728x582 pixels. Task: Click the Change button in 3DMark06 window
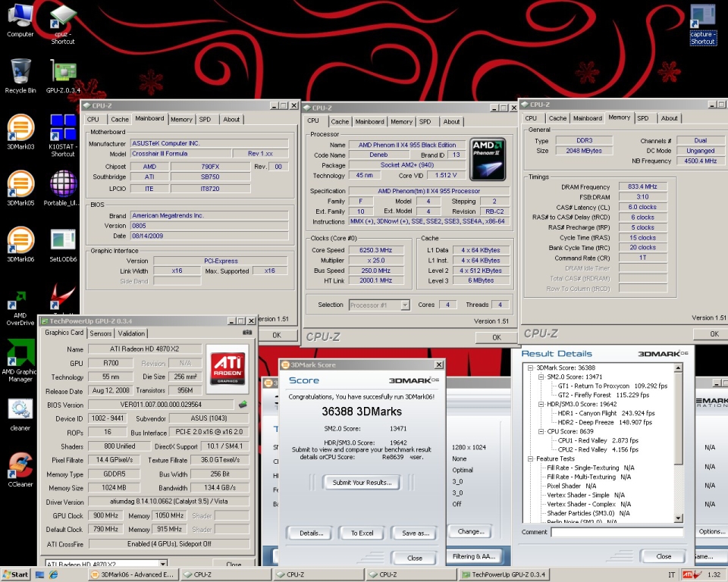471,531
